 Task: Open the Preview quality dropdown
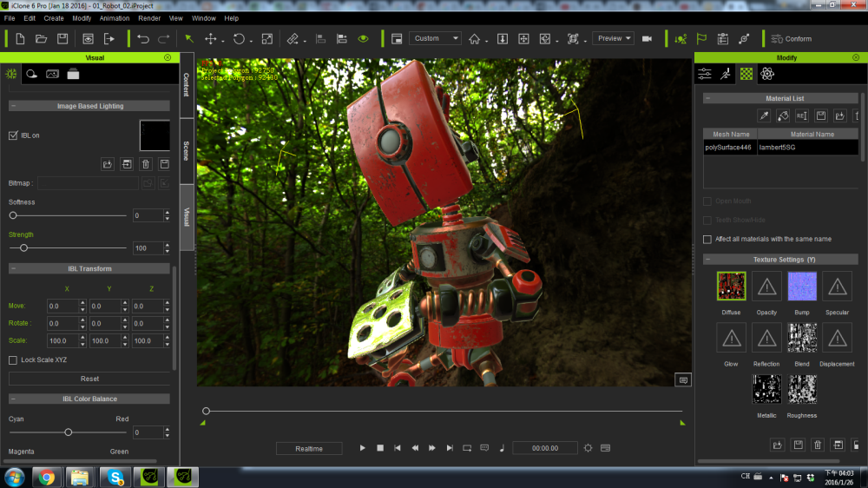pos(613,38)
